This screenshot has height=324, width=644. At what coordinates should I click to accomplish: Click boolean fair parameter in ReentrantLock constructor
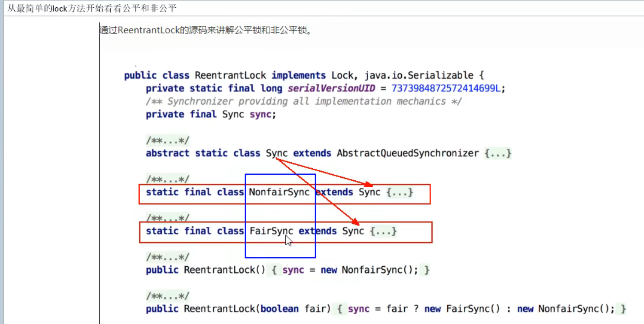[293, 309]
